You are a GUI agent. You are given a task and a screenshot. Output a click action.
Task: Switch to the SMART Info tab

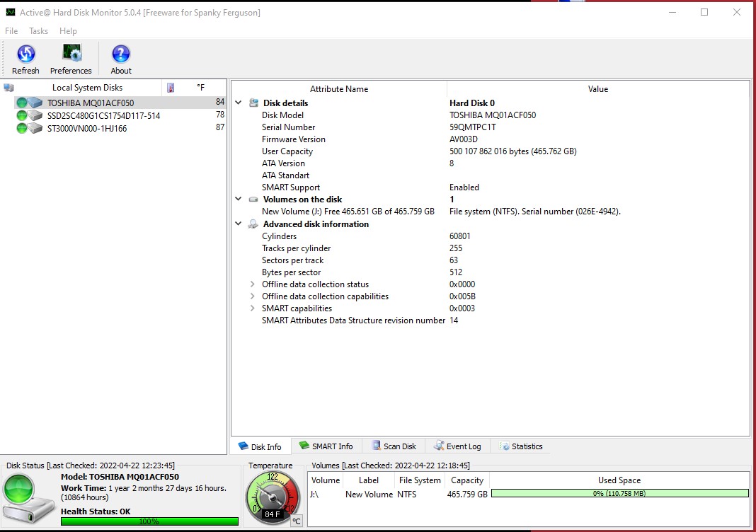[326, 446]
